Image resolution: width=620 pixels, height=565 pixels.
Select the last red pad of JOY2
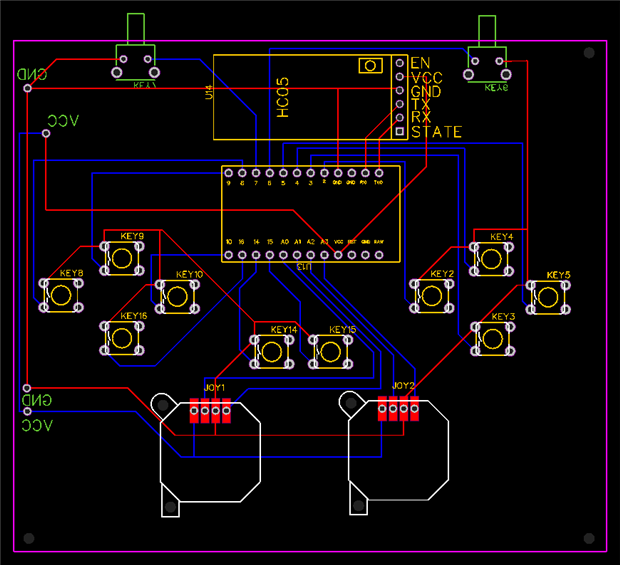tap(414, 408)
